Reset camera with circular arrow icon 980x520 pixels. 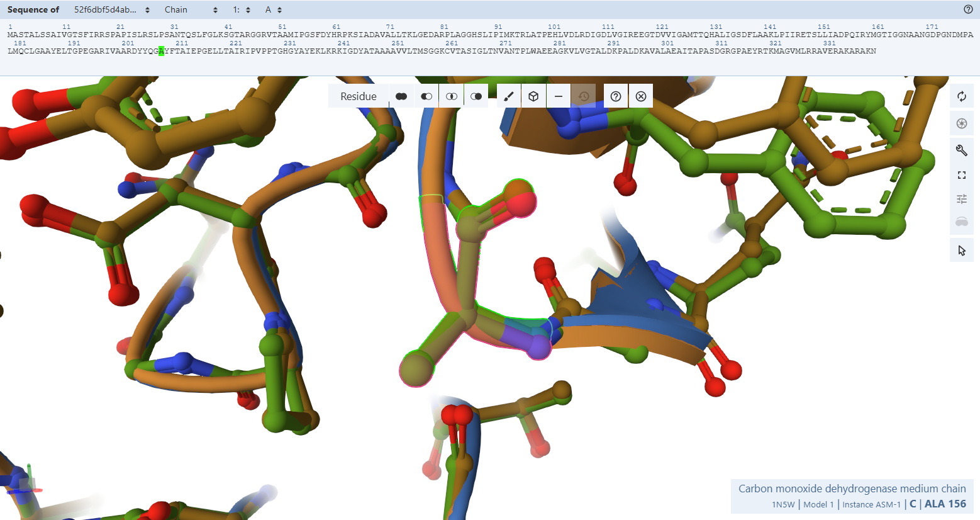[962, 96]
